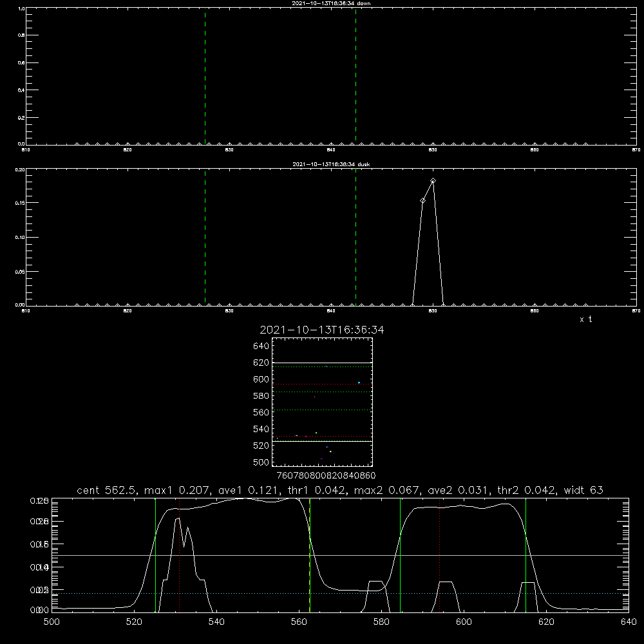Click the 600 tick label on bottom plot x-axis
This screenshot has height=644, width=644.
[464, 622]
